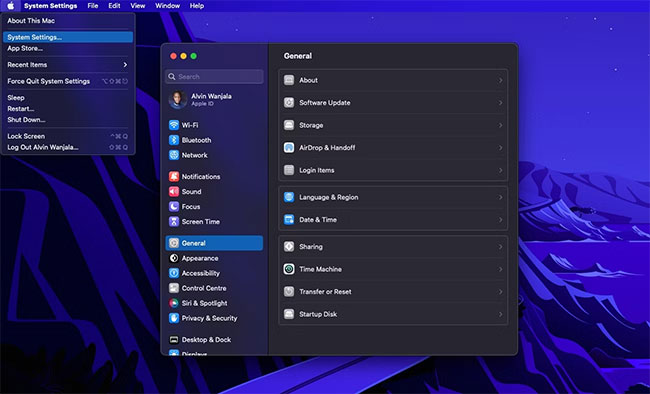Expand Recent Items submenu arrow
Viewport: 650px width, 394px height.
tap(125, 65)
